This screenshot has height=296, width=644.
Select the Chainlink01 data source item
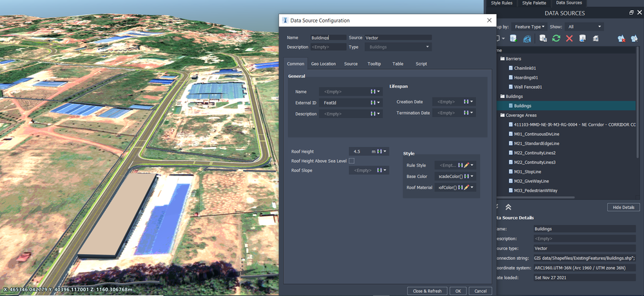525,68
